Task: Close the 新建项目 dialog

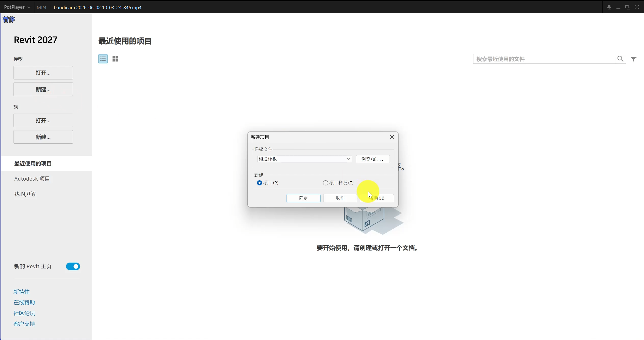Action: coord(392,137)
